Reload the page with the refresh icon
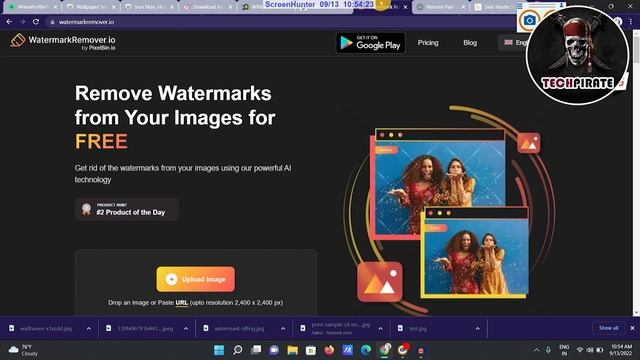640x360 pixels. pos(36,22)
